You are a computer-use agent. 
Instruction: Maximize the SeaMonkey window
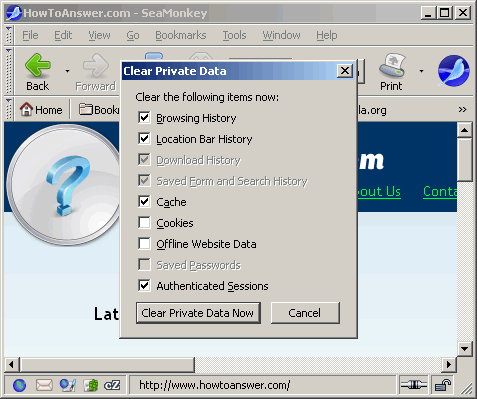tap(444, 13)
